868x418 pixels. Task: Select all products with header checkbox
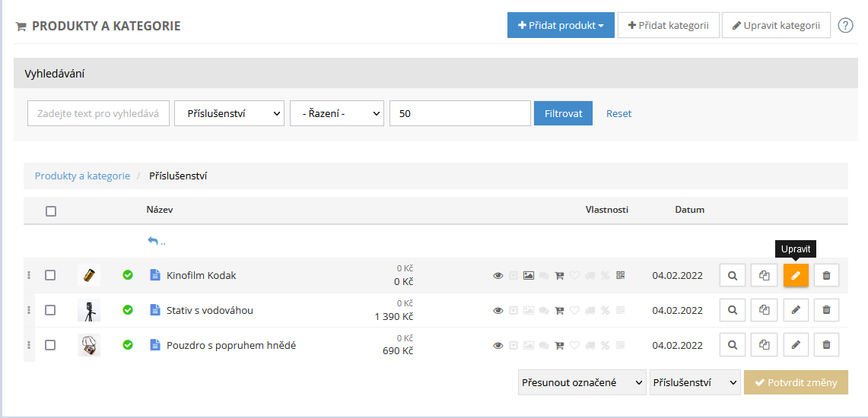[51, 211]
